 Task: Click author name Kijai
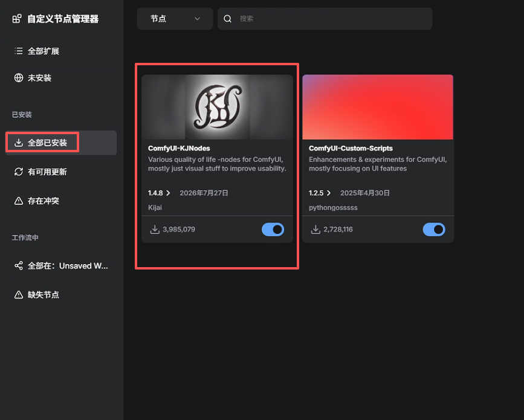(155, 207)
